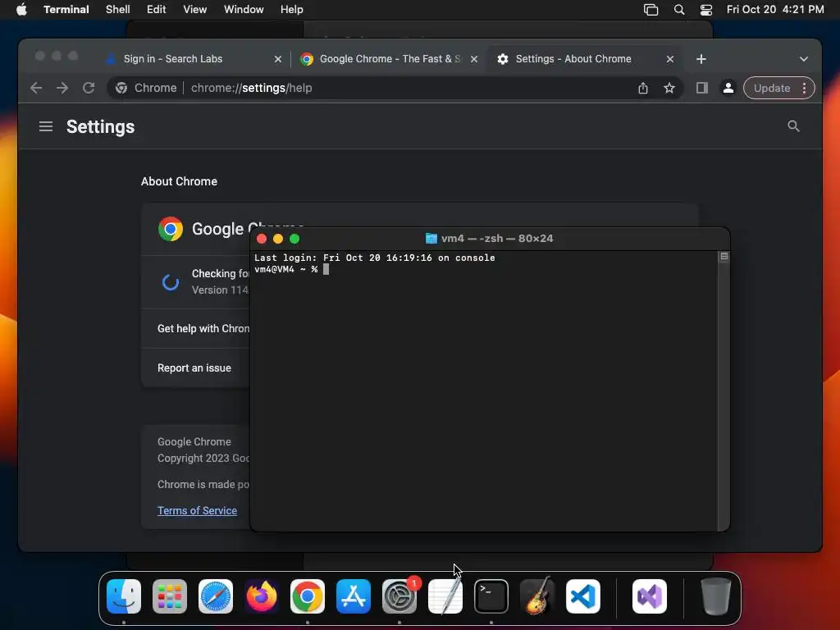
Task: Open Launchpad in the dock
Action: click(x=170, y=596)
